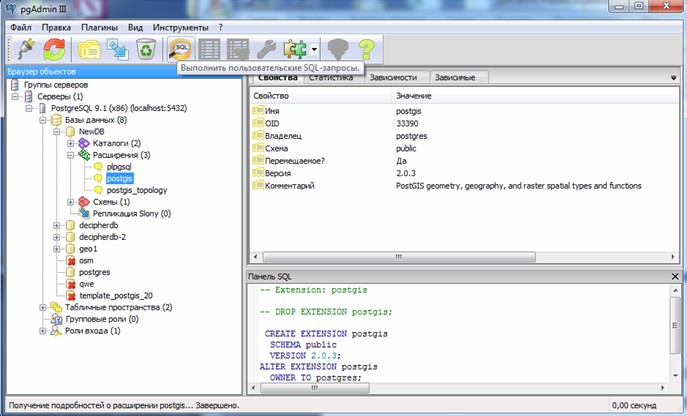Click the maintenance wrench icon

(x=266, y=49)
